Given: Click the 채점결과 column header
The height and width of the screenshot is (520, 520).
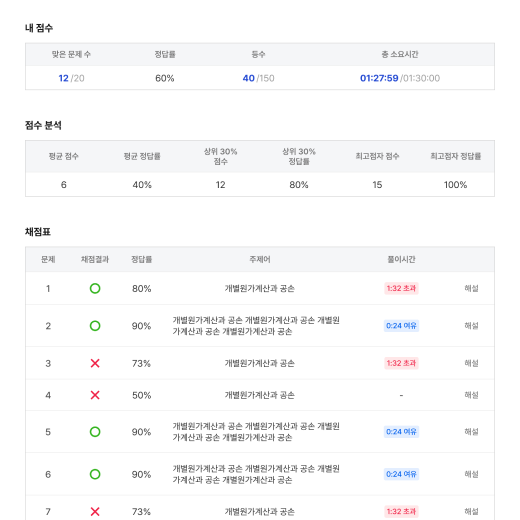Looking at the screenshot, I should (95, 259).
